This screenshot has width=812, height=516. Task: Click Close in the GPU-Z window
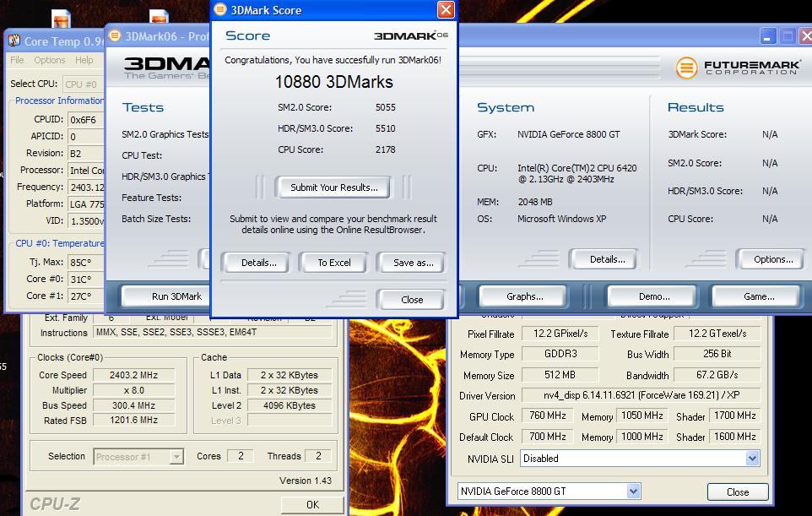738,492
